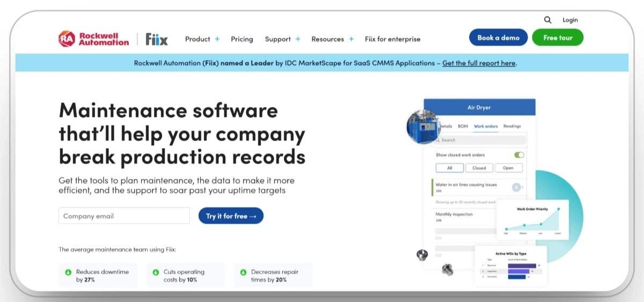The width and height of the screenshot is (644, 302).
Task: Click the text "Cuts operating costs by 10%"
Action: 184,276
